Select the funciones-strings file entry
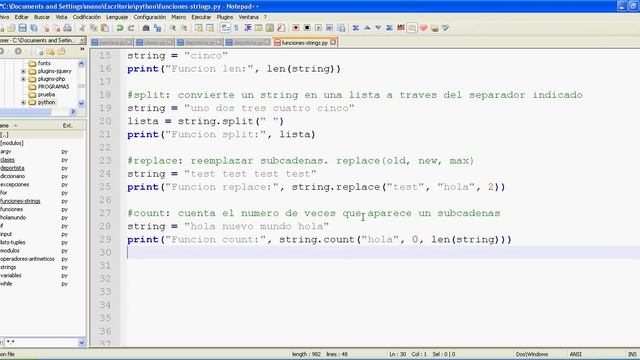Screen dimensions: 640x360 click(x=20, y=201)
